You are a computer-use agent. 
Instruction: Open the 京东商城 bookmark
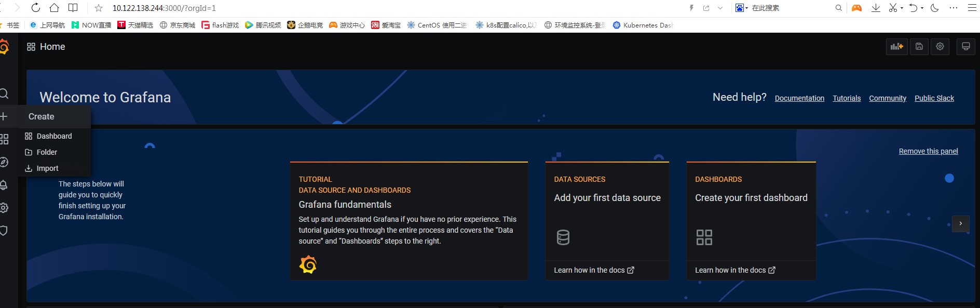(178, 25)
